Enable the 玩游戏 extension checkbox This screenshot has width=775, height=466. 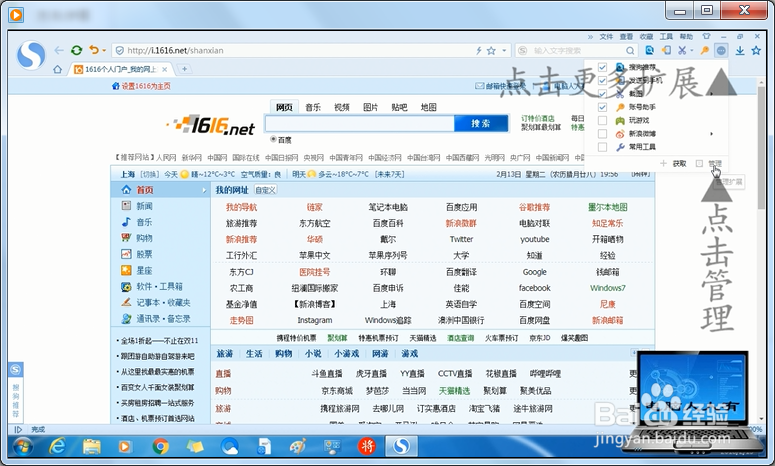pos(603,121)
